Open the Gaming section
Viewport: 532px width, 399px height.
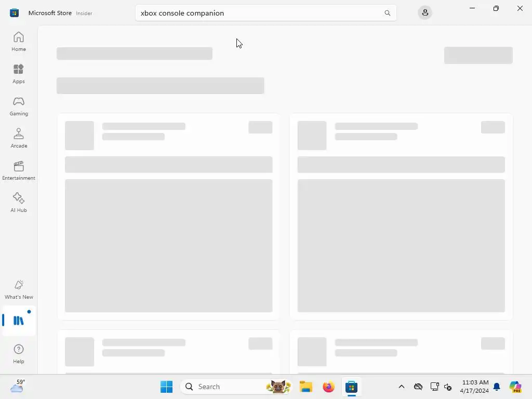click(19, 106)
